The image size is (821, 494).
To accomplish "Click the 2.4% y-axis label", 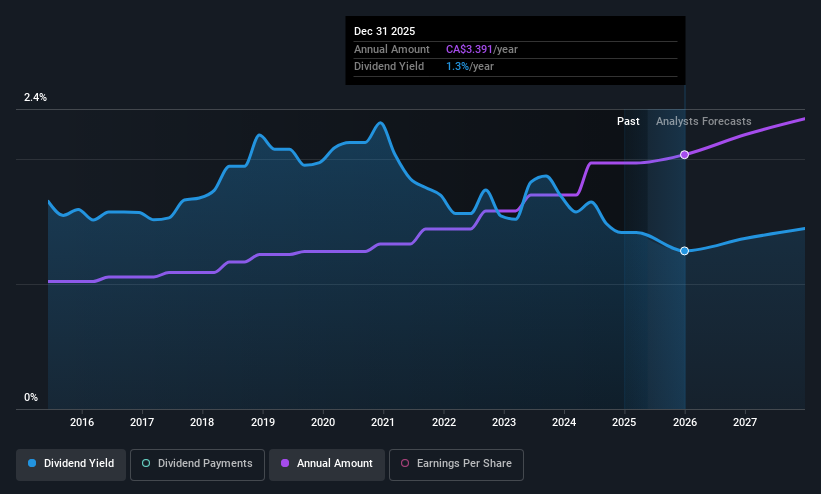I will pyautogui.click(x=35, y=97).
